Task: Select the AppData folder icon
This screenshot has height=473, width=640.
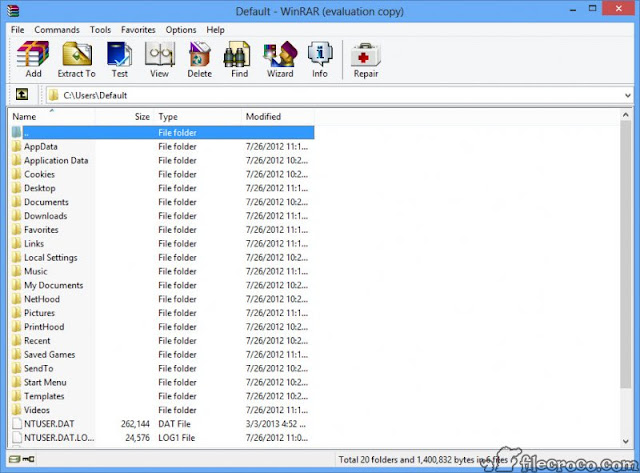Action: [x=16, y=147]
